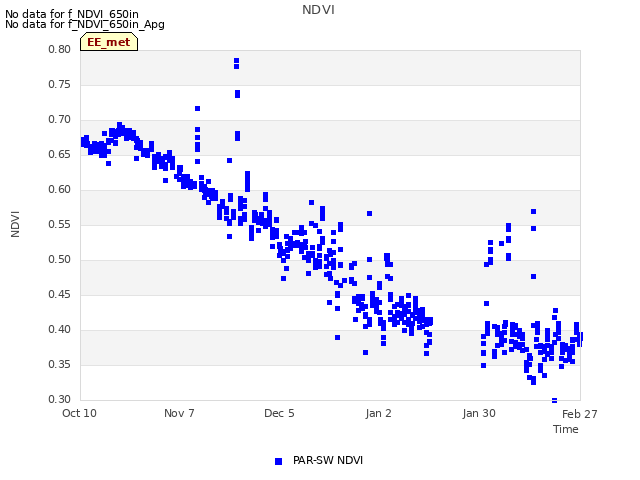
Task: Click the 0.35 y-axis tick label
Action: (x=60, y=364)
